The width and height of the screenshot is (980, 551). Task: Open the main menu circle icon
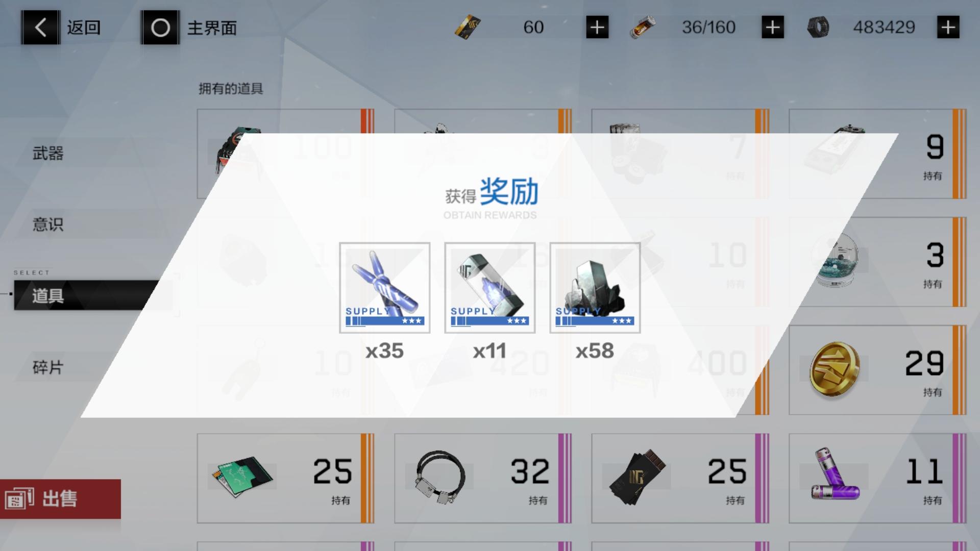(160, 28)
